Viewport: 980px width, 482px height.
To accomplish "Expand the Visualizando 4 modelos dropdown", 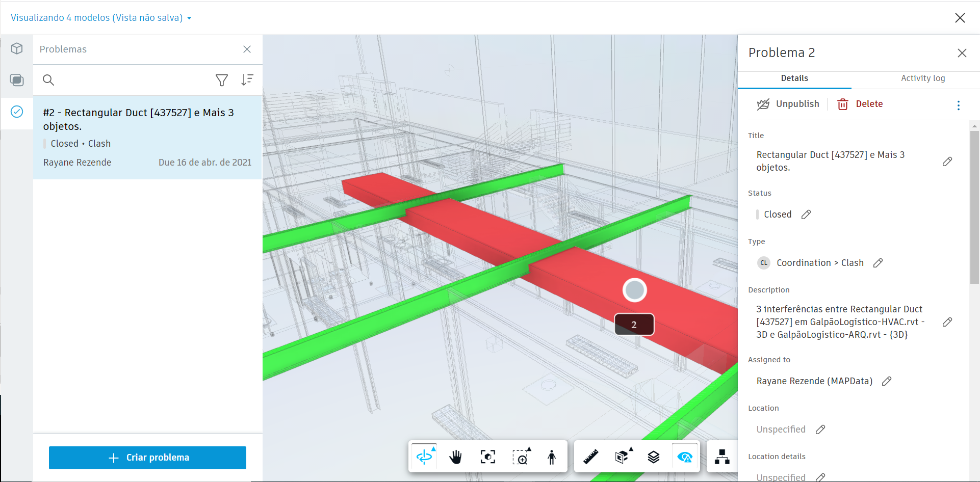I will (189, 17).
